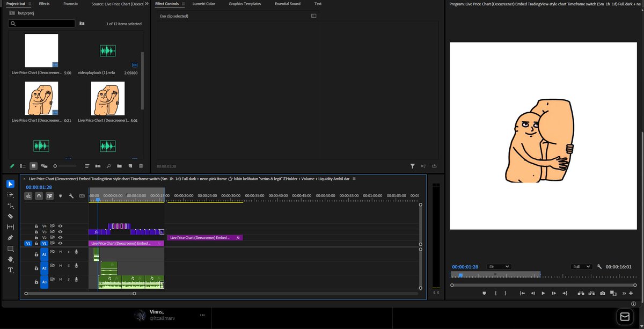Solo audio track A2
The height and width of the screenshot is (329, 644).
coord(68,265)
